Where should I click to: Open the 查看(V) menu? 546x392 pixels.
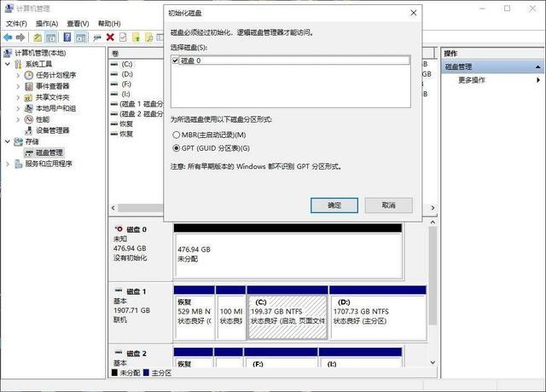(x=78, y=24)
